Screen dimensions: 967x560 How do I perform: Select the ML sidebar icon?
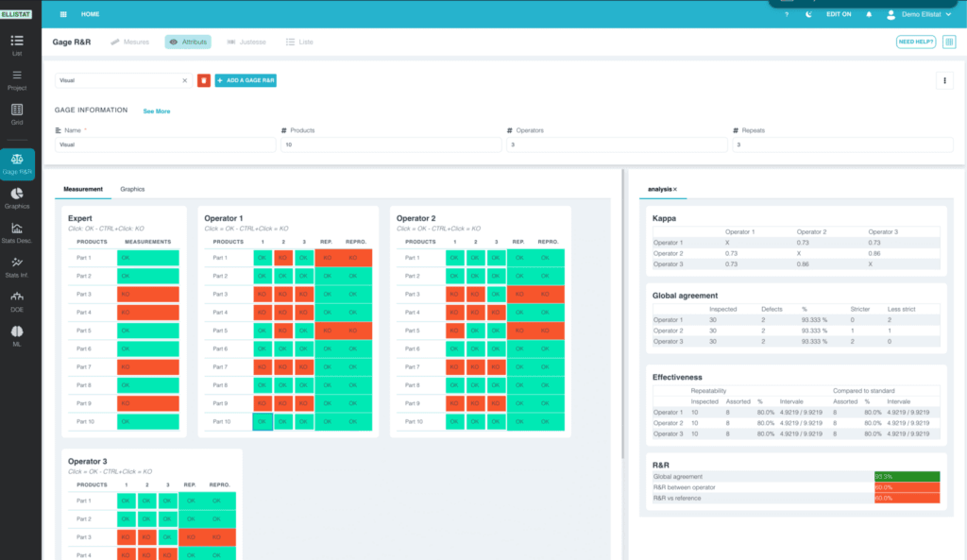coord(16,332)
